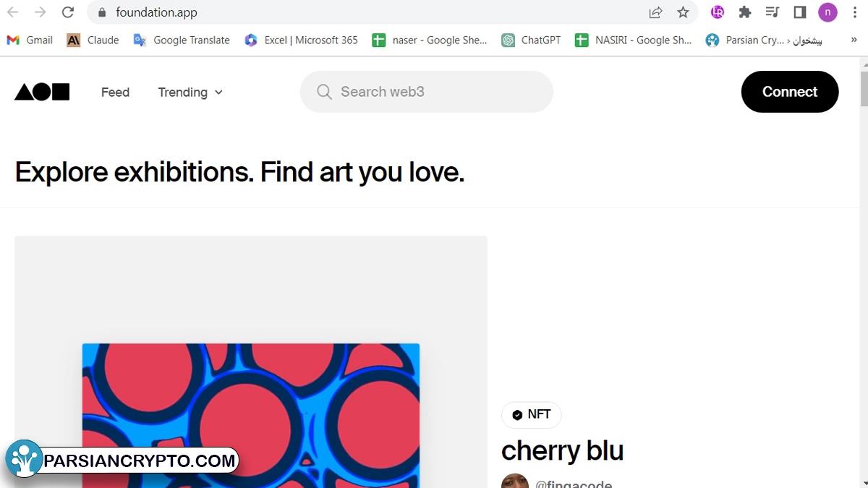The image size is (868, 488).
Task: Expand the Trending dropdown
Action: pos(190,92)
